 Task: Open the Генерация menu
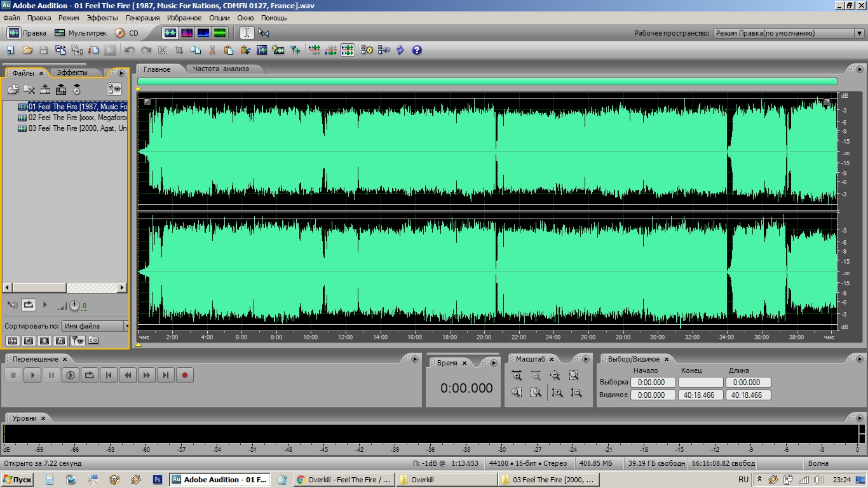click(142, 18)
